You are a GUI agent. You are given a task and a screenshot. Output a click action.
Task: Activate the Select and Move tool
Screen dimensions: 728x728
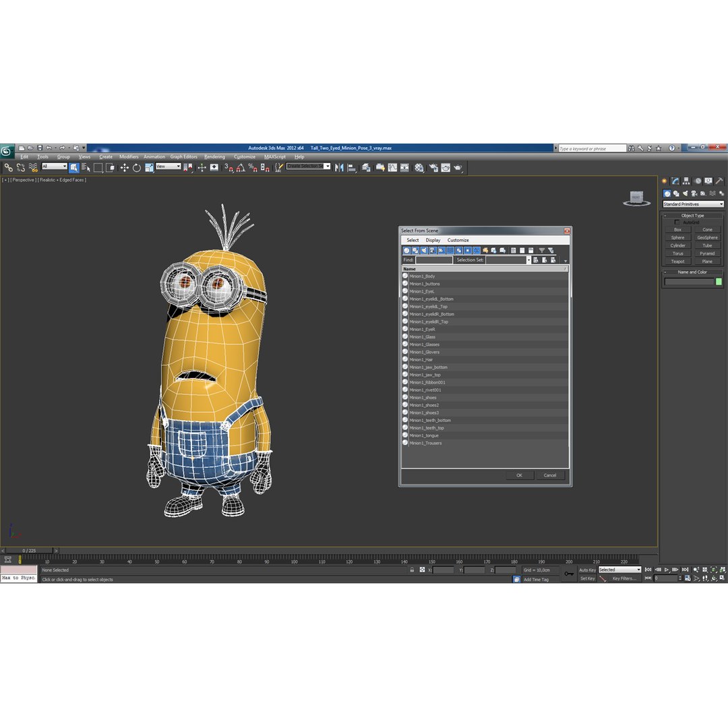tap(125, 168)
